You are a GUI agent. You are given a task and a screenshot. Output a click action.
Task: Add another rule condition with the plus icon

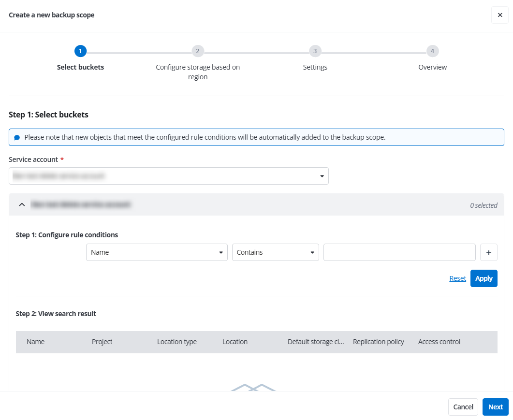(x=488, y=252)
